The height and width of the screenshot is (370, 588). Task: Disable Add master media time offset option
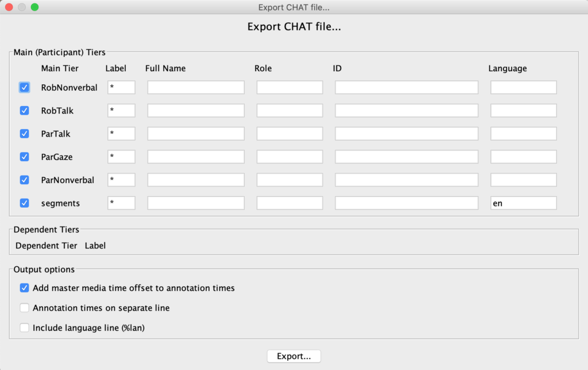tap(24, 287)
